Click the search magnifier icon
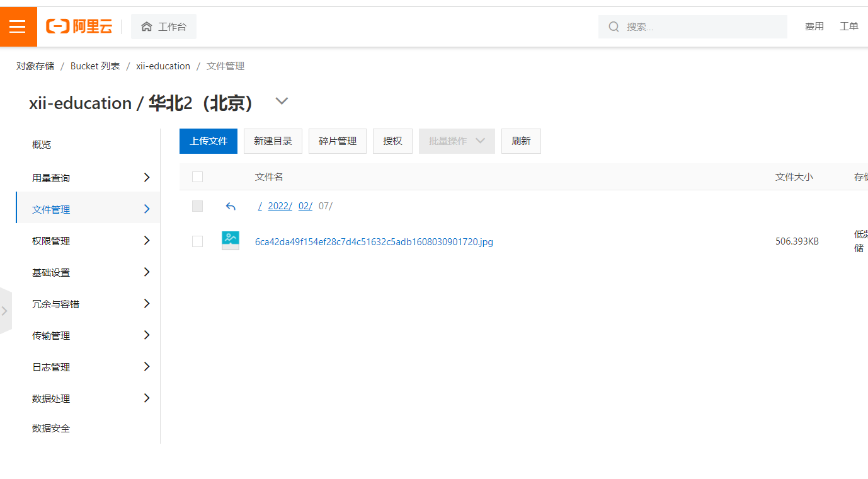 614,26
